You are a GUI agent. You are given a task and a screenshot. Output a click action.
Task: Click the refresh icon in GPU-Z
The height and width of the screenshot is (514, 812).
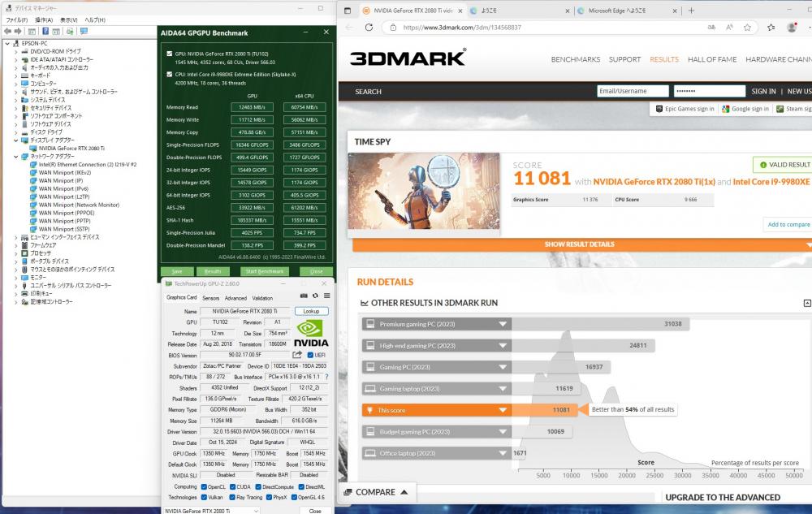tap(315, 296)
